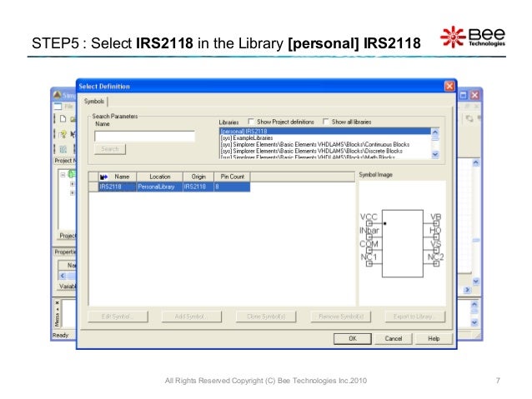The height and width of the screenshot is (399, 532).
Task: Close the Select Definition dialog
Action: tap(449, 87)
